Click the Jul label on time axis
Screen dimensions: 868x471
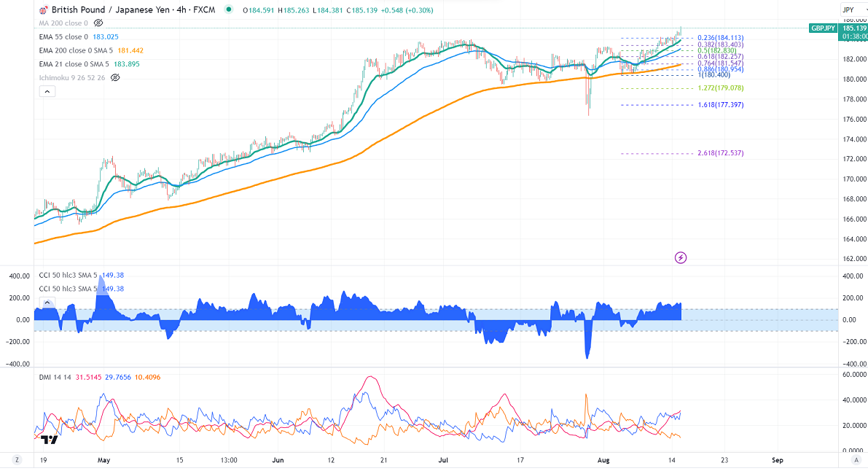[x=443, y=461]
